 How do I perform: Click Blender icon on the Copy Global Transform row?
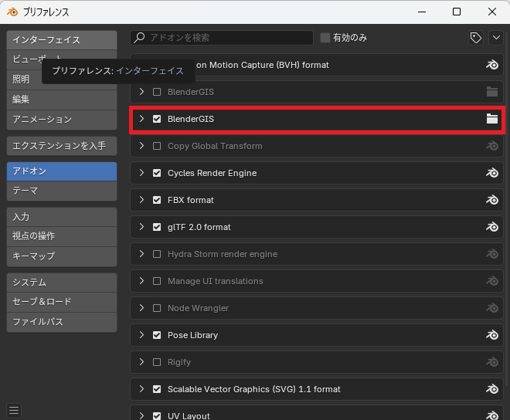[492, 146]
